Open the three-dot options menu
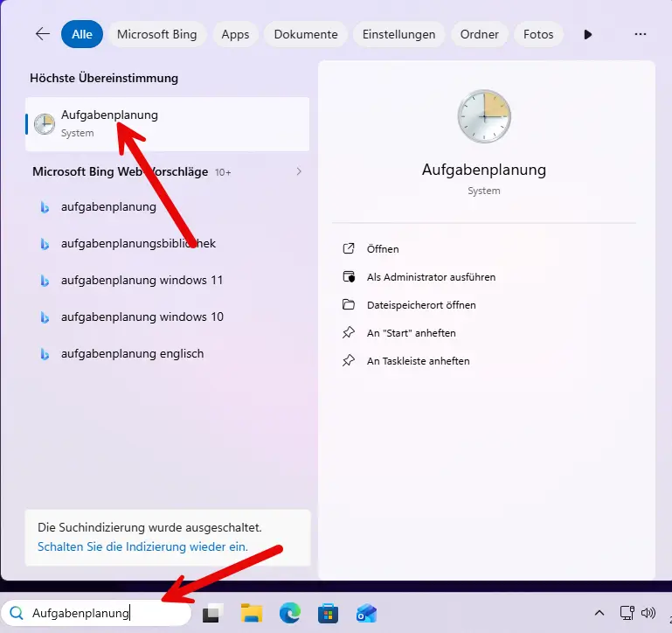 [641, 34]
